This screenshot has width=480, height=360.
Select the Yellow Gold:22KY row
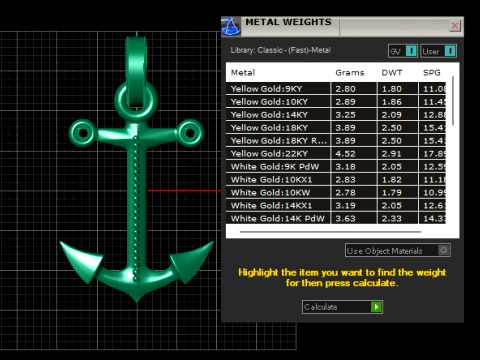tap(336, 154)
